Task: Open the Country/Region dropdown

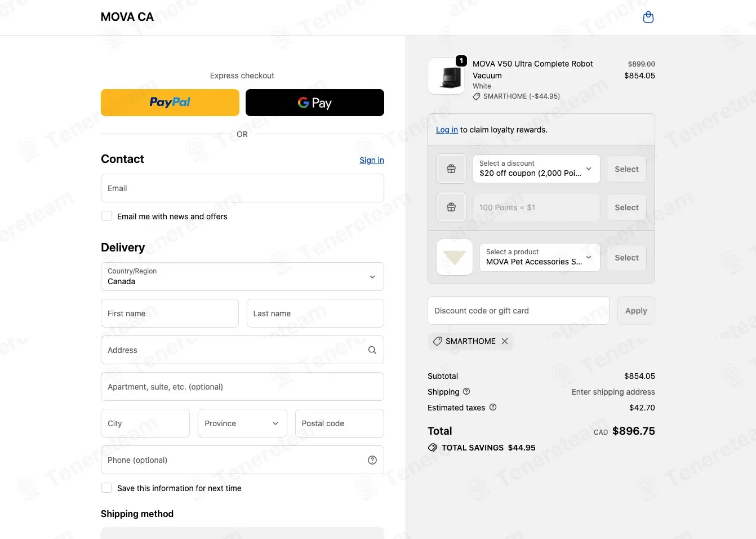Action: 242,276
